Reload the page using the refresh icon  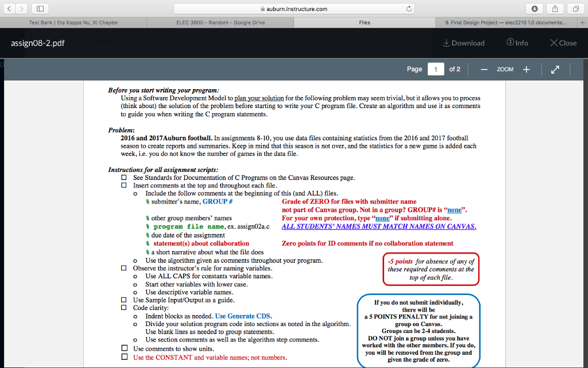point(409,9)
